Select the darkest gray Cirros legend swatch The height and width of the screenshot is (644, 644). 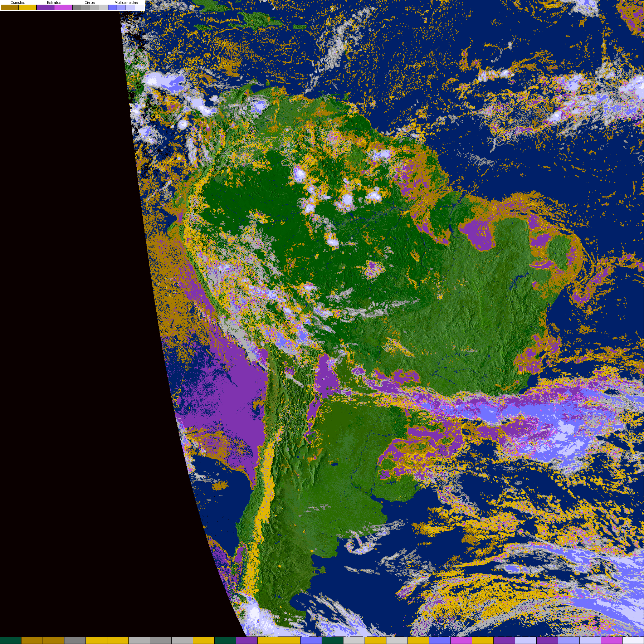[77, 8]
